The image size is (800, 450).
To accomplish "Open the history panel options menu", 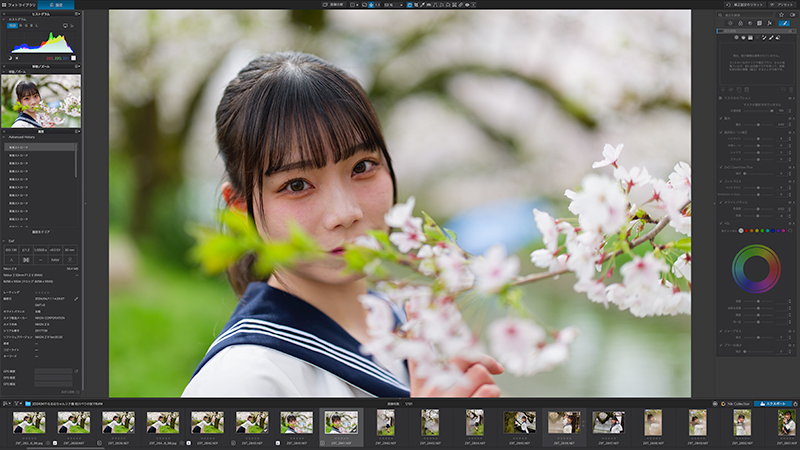I will pos(77,131).
